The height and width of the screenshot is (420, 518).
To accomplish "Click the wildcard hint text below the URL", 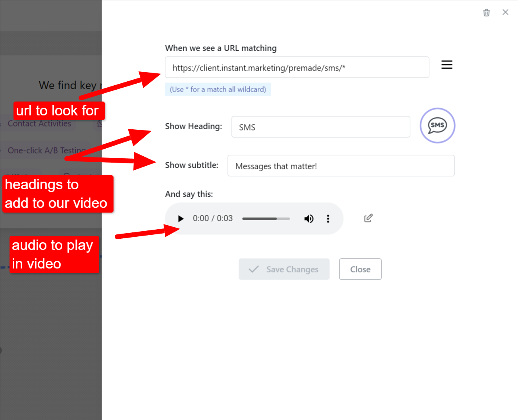I will click(218, 89).
